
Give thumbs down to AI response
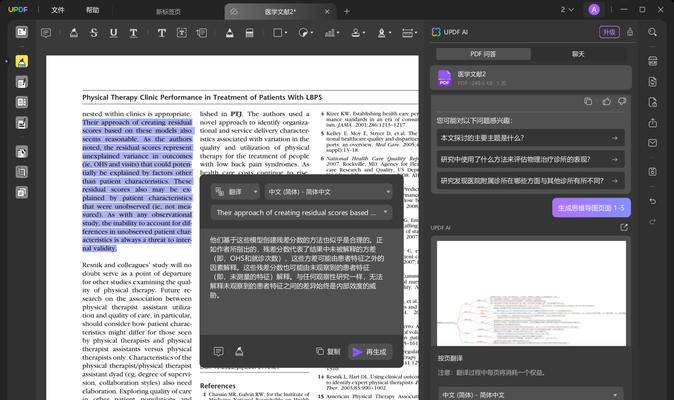[x=622, y=102]
